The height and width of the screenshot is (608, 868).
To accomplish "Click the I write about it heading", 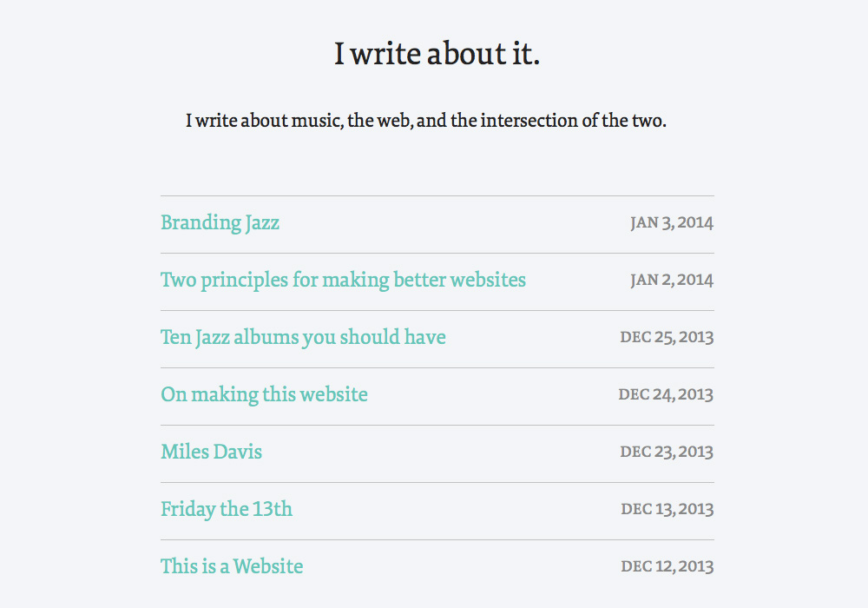I will (x=437, y=54).
